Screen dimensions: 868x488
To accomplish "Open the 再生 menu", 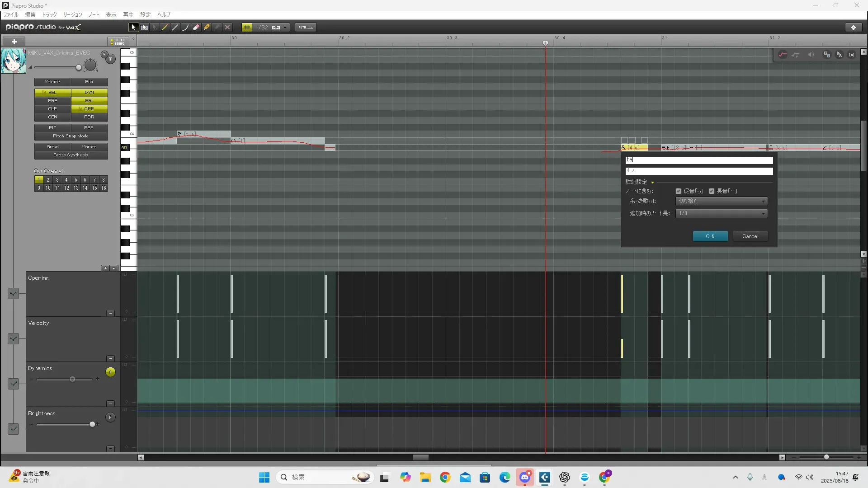I will tap(128, 15).
